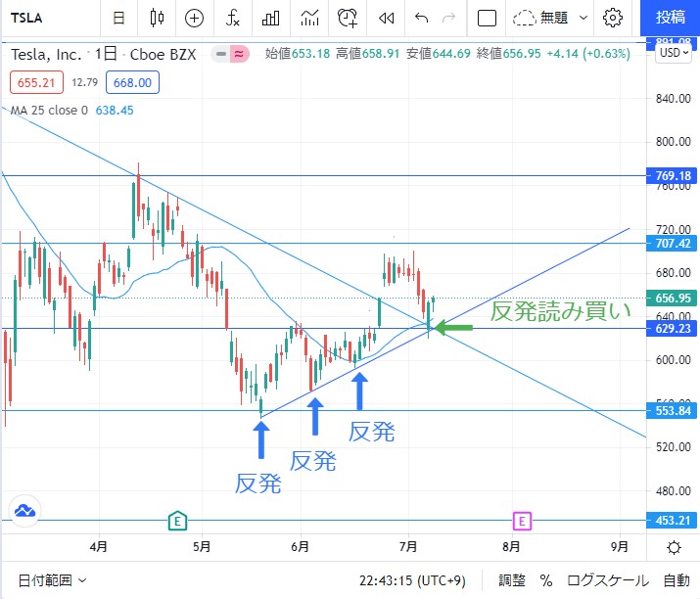This screenshot has height=599, width=700.
Task: Expand the 日付範囲 date range menu
Action: (48, 580)
